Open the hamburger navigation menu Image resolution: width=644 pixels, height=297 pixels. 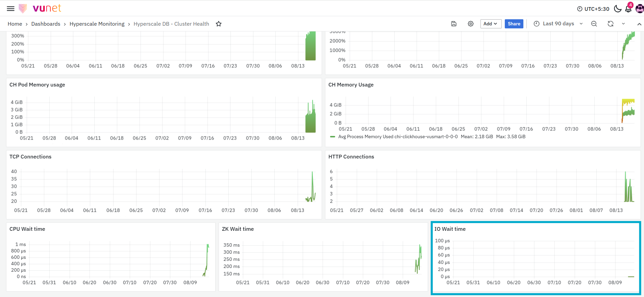[x=11, y=8]
